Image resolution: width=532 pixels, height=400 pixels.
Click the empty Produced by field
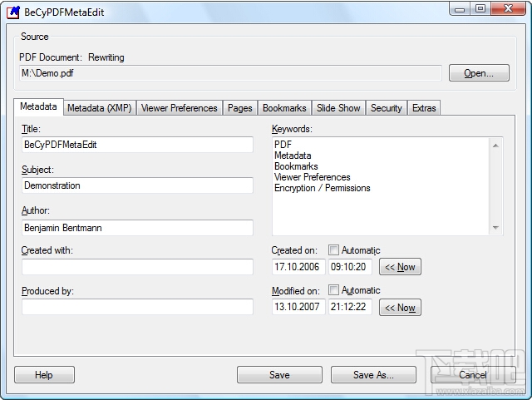pyautogui.click(x=137, y=307)
